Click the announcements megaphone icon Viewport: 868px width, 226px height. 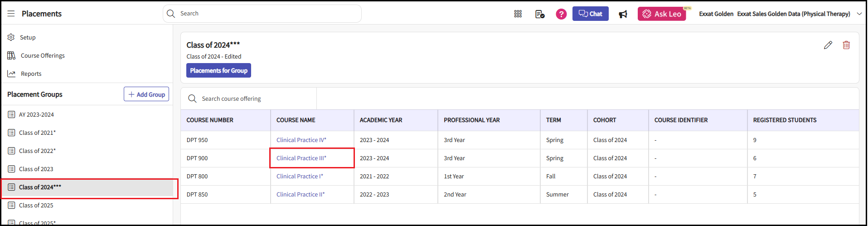[x=623, y=14]
